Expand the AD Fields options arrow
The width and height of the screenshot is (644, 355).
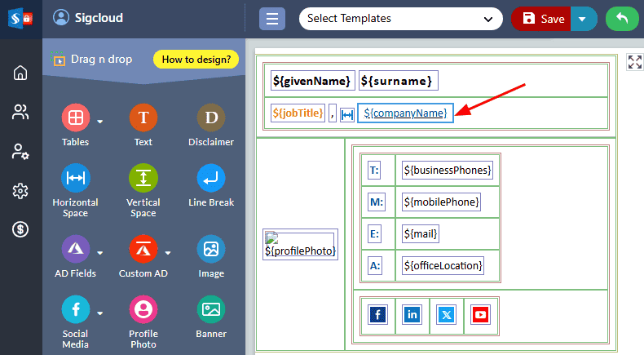tap(100, 252)
